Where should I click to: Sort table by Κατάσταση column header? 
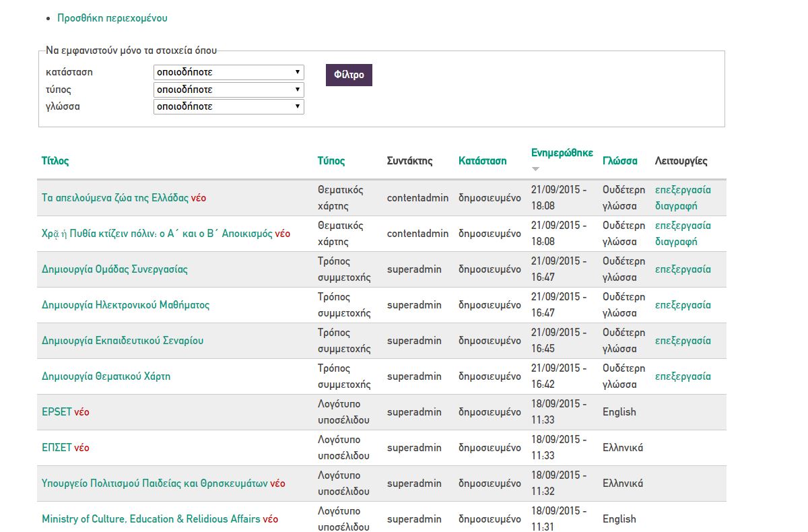pyautogui.click(x=482, y=161)
